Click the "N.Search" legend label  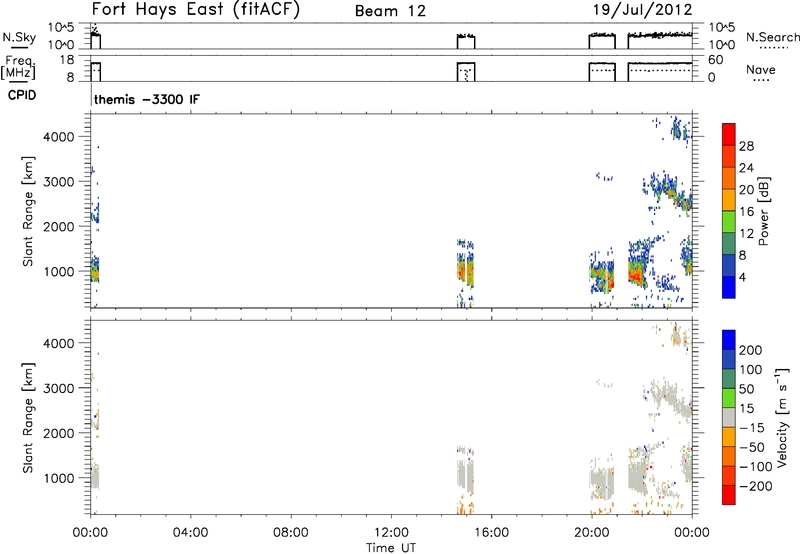773,37
